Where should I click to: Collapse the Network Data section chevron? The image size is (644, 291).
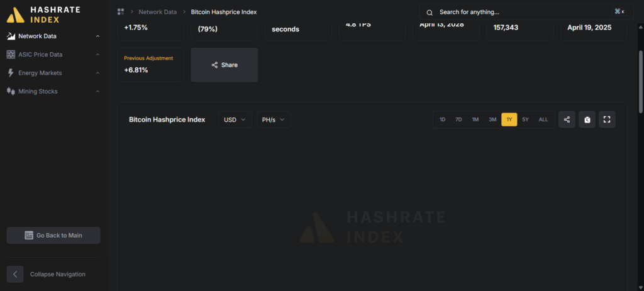click(97, 36)
